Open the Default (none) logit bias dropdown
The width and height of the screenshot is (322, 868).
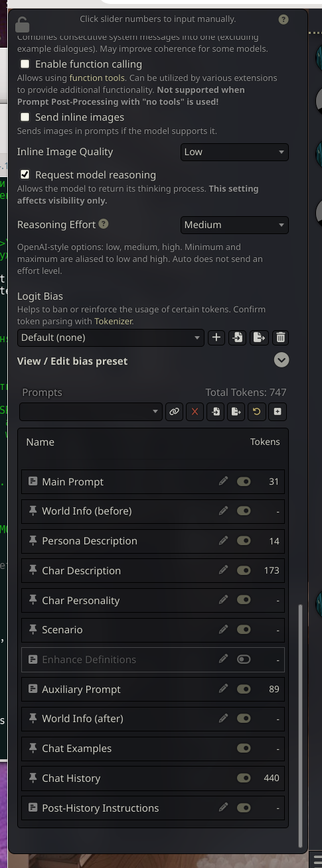pyautogui.click(x=110, y=338)
